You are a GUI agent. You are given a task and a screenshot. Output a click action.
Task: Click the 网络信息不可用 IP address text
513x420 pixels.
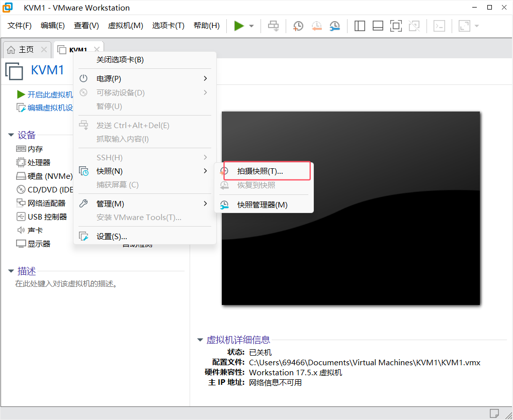[275, 383]
